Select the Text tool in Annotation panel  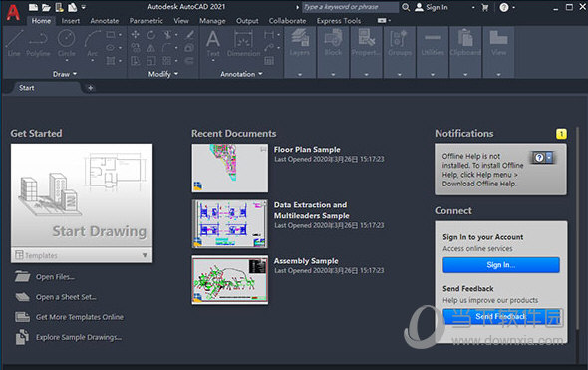click(x=213, y=43)
